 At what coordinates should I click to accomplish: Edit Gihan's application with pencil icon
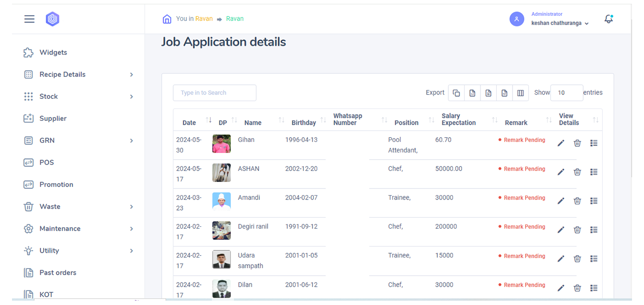(x=561, y=143)
